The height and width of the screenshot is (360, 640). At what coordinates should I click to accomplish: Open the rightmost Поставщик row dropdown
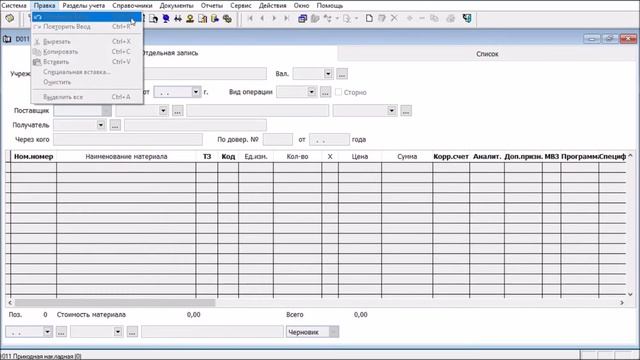(392, 111)
